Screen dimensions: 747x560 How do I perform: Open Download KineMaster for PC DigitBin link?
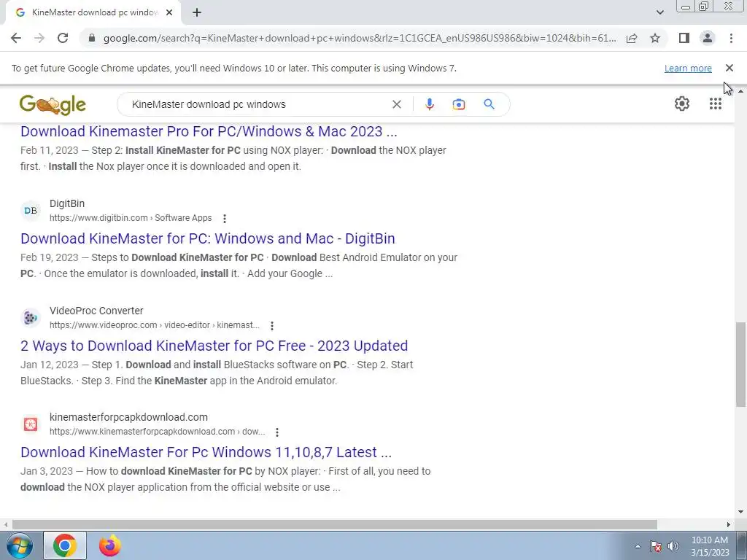click(x=208, y=238)
